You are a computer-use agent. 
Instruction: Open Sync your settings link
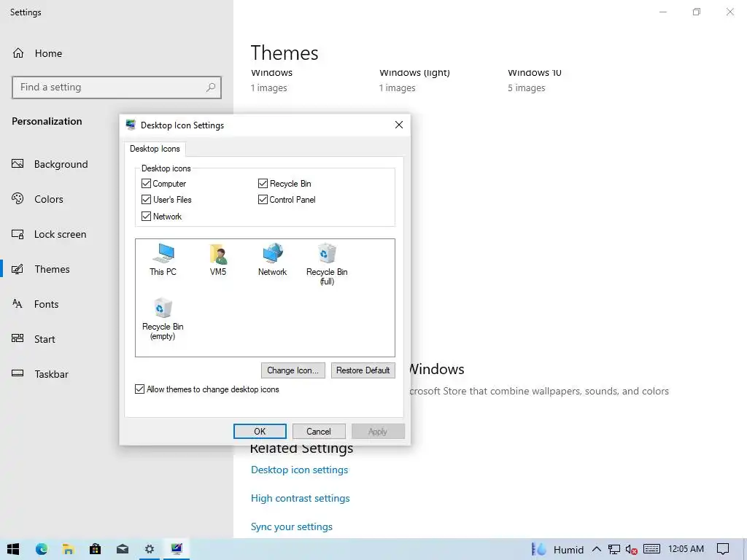[292, 526]
